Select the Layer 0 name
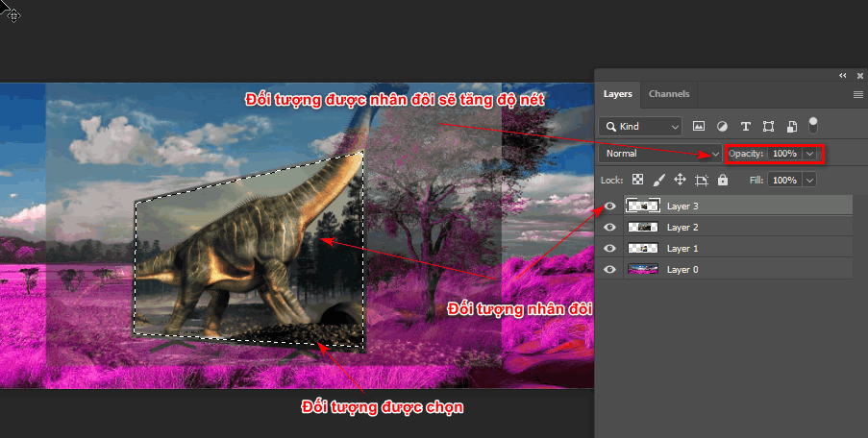This screenshot has width=868, height=438. [682, 270]
